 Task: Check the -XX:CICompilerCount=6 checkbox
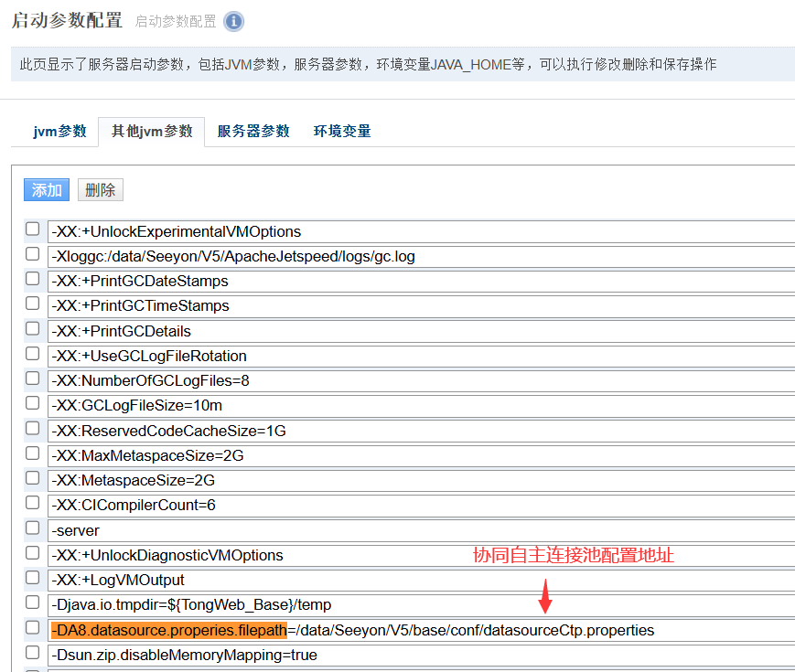(32, 503)
